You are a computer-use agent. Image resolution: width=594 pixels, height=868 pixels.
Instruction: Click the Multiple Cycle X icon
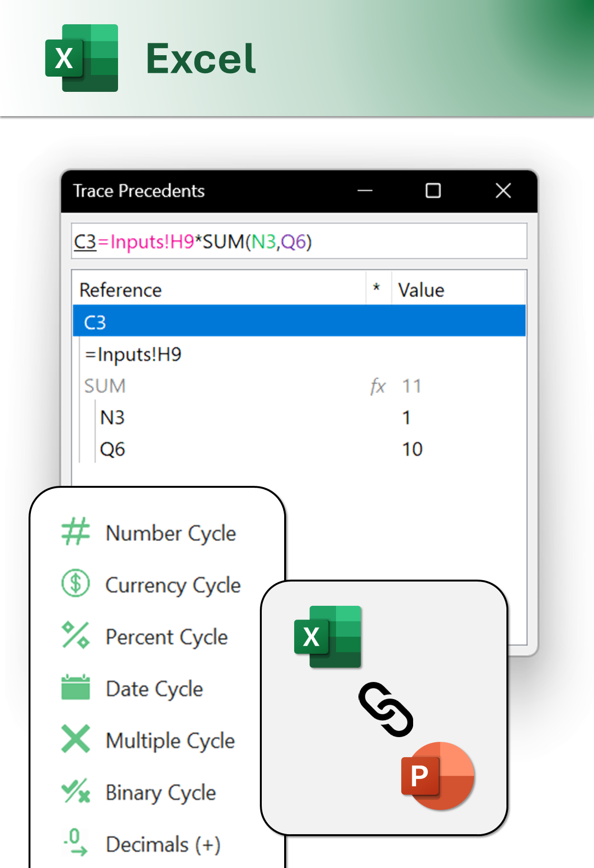[76, 739]
